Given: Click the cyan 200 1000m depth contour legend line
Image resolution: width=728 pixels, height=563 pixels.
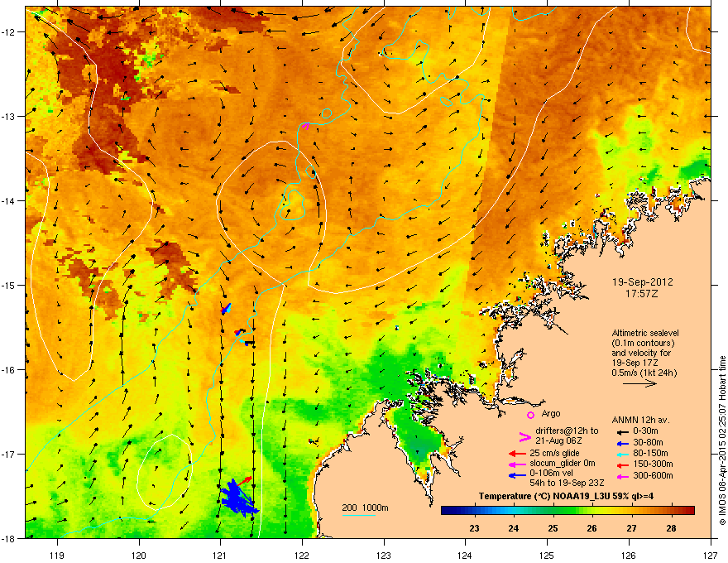Looking at the screenshot, I should pyautogui.click(x=359, y=515).
